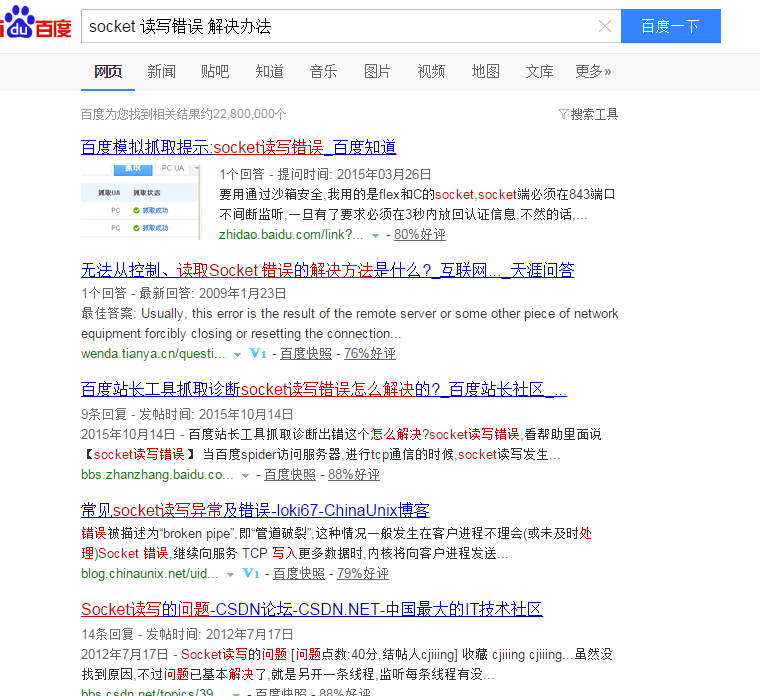This screenshot has width=760, height=696.
Task: Expand dropdown arrow next to blog.chinaunix.net URL
Action: (231, 575)
